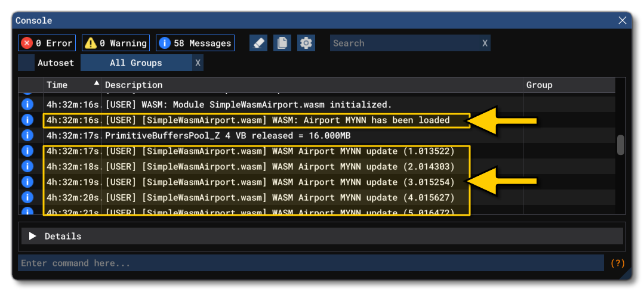Click the Group column header

click(539, 85)
